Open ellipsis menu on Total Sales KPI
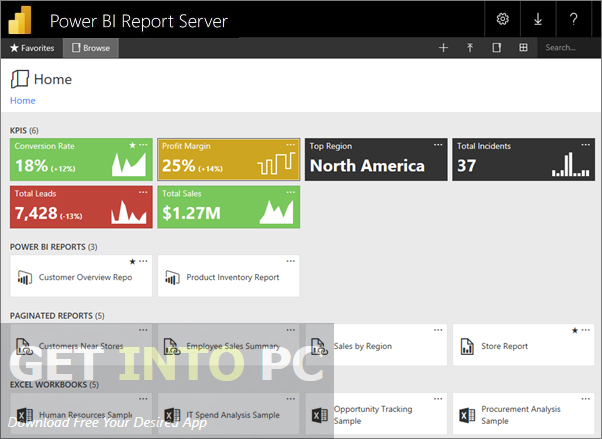602x439 pixels. click(291, 192)
